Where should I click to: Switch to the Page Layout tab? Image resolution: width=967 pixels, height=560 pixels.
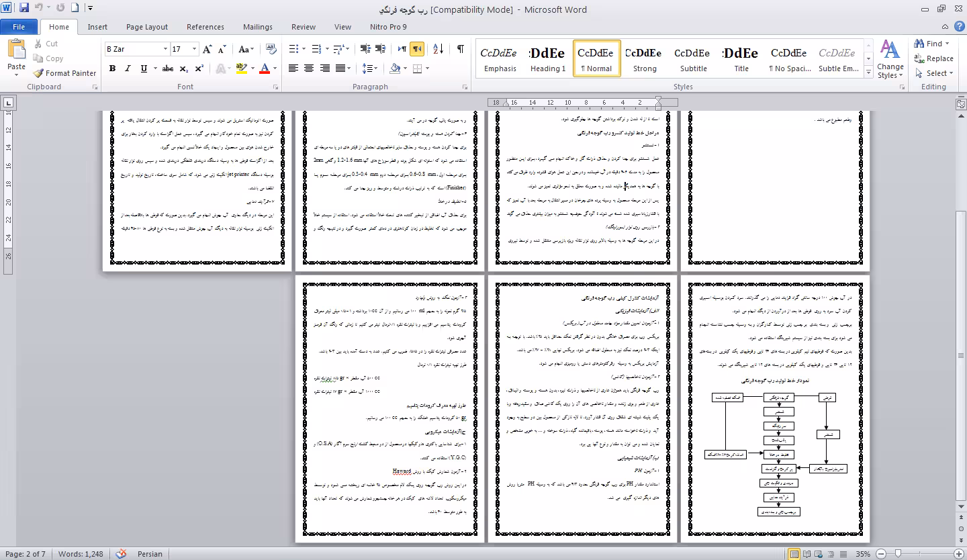[147, 27]
